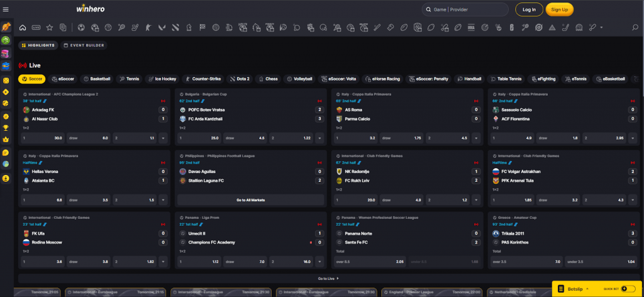The width and height of the screenshot is (644, 297).
Task: Toggle the Quick Bet switch
Action: click(x=627, y=289)
